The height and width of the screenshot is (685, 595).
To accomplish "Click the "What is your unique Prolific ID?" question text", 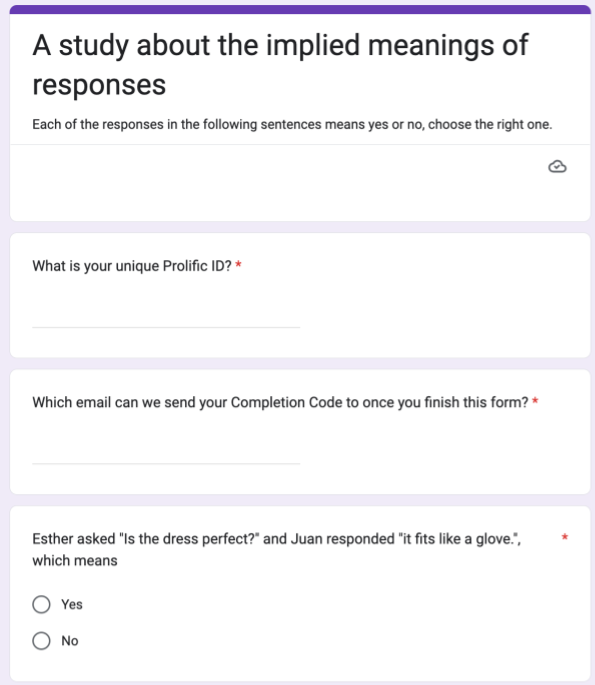I will [132, 266].
